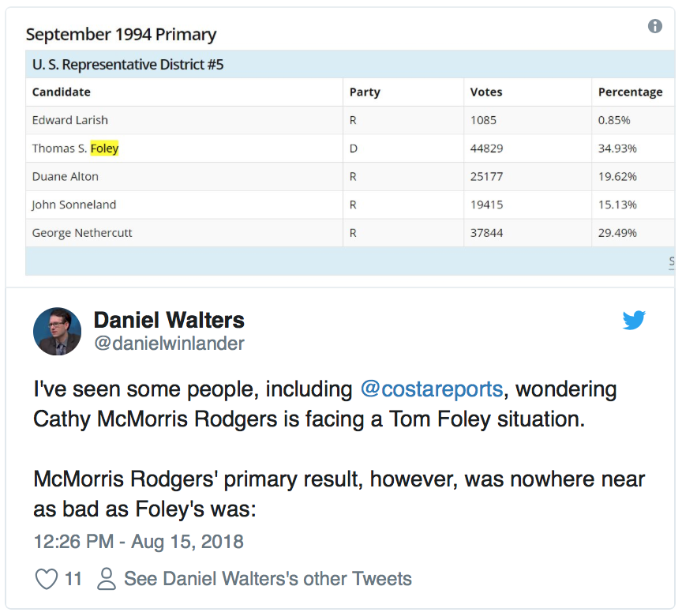Click the U. S. Representative District #5 heading
This screenshot has width=682, height=616.
click(x=128, y=65)
